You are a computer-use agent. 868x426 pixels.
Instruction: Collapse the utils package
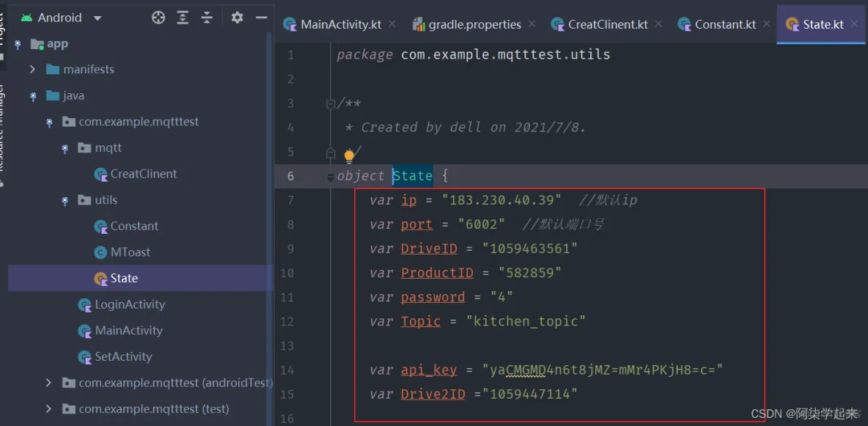(65, 200)
